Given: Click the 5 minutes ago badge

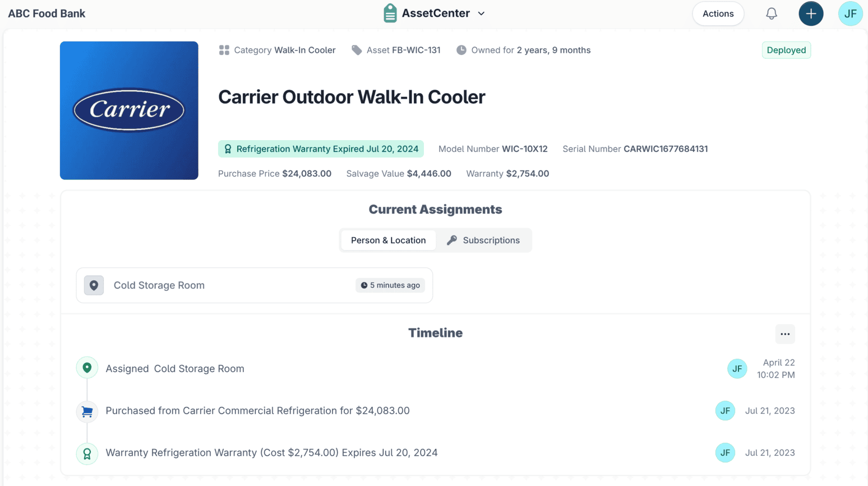Looking at the screenshot, I should coord(390,285).
